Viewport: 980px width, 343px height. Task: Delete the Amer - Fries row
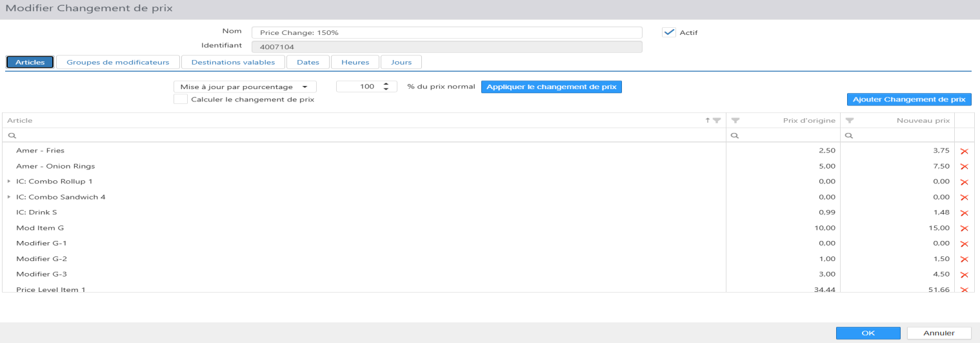click(x=965, y=151)
